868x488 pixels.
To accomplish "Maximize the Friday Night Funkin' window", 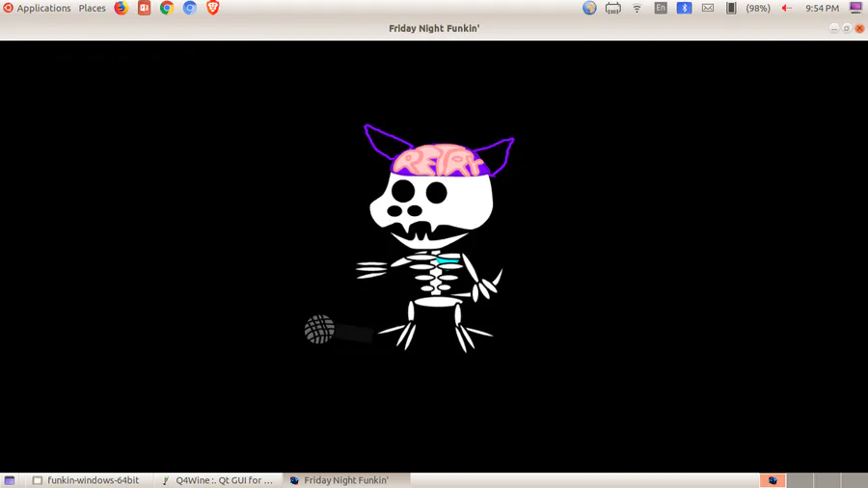I will coord(847,28).
